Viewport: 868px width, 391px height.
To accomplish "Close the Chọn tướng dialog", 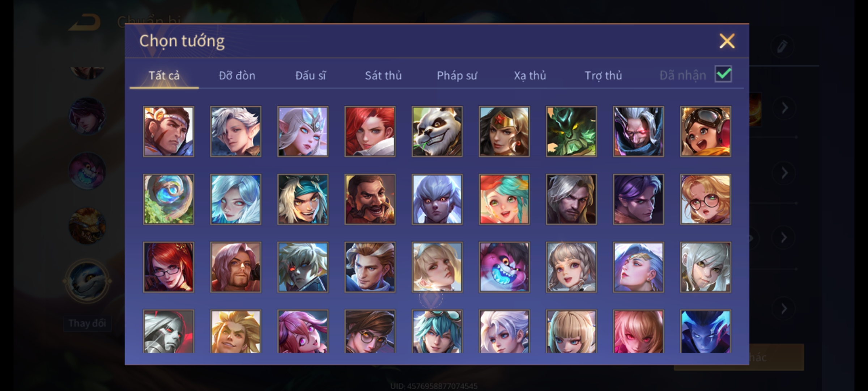I will point(727,41).
